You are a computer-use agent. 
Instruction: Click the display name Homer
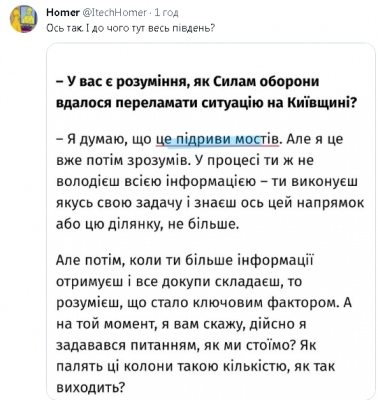[62, 12]
